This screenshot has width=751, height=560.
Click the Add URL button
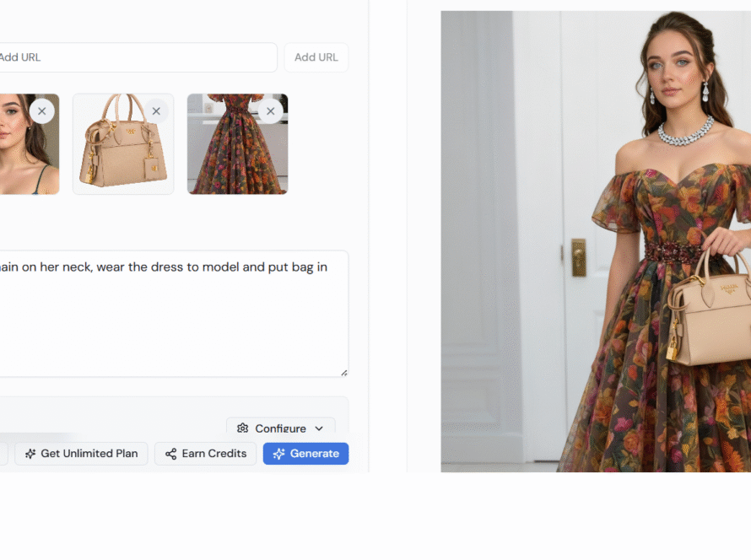[x=316, y=57]
